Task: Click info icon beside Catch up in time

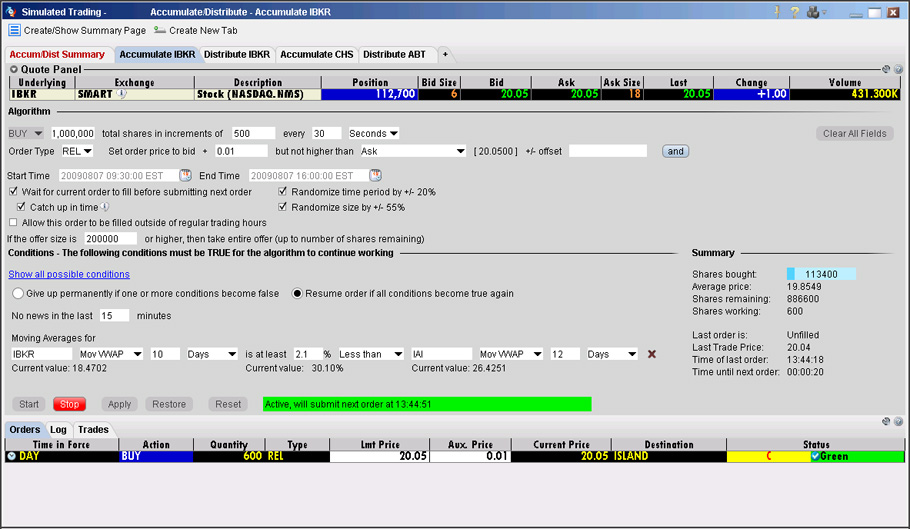Action: (104, 206)
